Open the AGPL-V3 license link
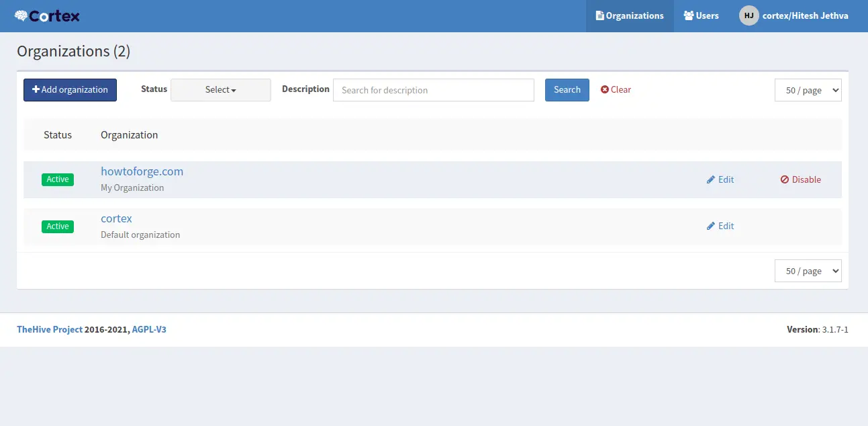The image size is (868, 426). click(149, 329)
